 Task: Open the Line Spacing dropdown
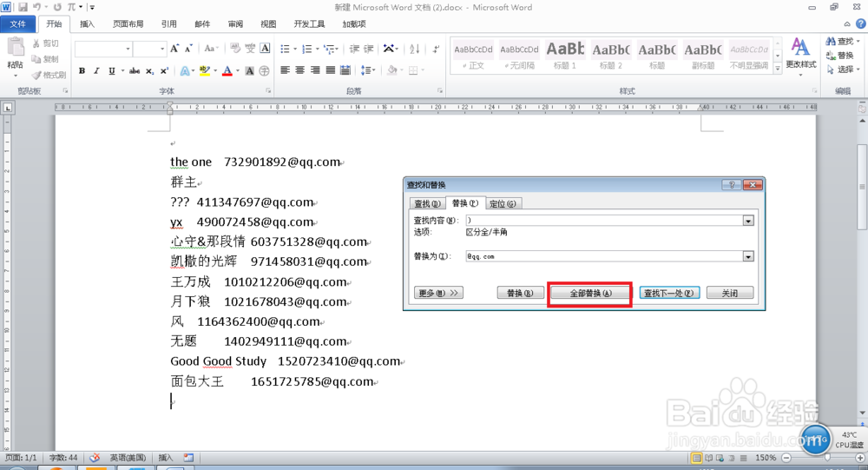368,70
